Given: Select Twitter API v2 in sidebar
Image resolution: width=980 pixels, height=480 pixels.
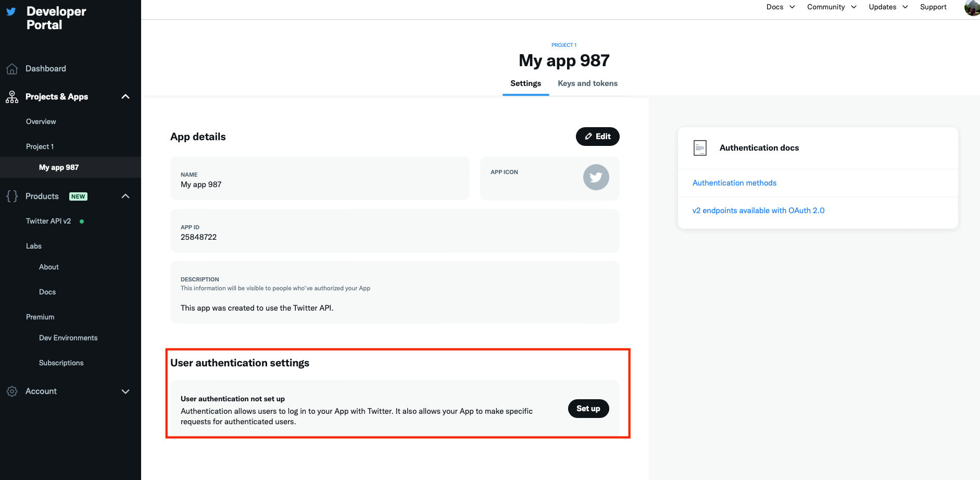Looking at the screenshot, I should 48,221.
